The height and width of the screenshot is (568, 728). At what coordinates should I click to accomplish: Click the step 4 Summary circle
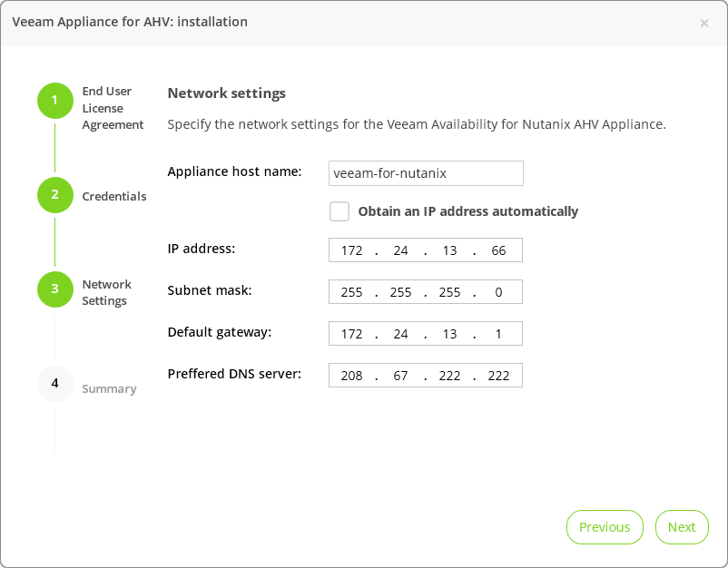click(x=54, y=384)
